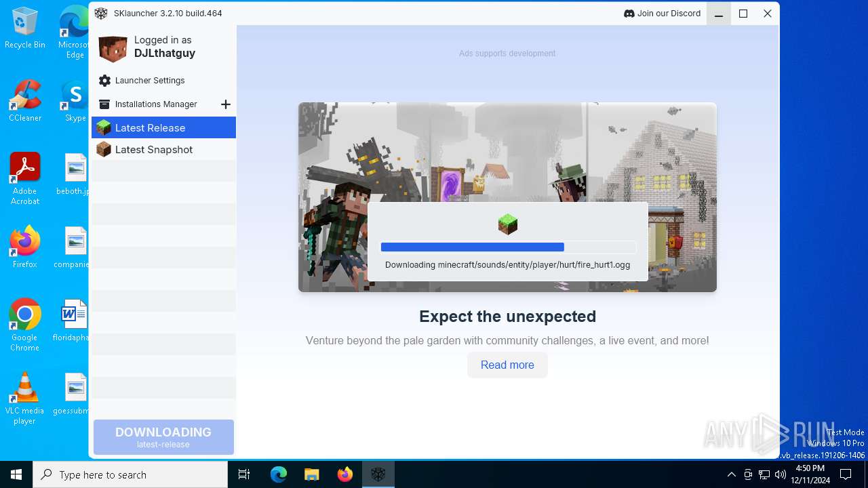Open Adobe Acrobat desktop shortcut

[x=25, y=179]
